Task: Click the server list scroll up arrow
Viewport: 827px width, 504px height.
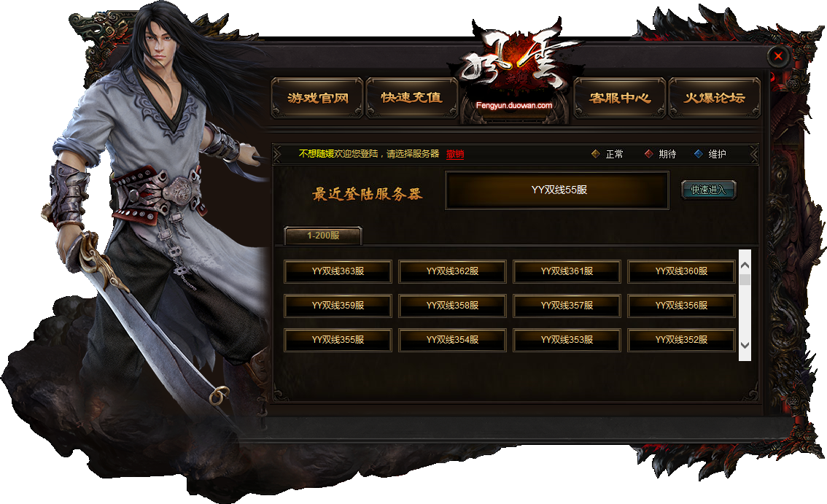Action: point(745,265)
